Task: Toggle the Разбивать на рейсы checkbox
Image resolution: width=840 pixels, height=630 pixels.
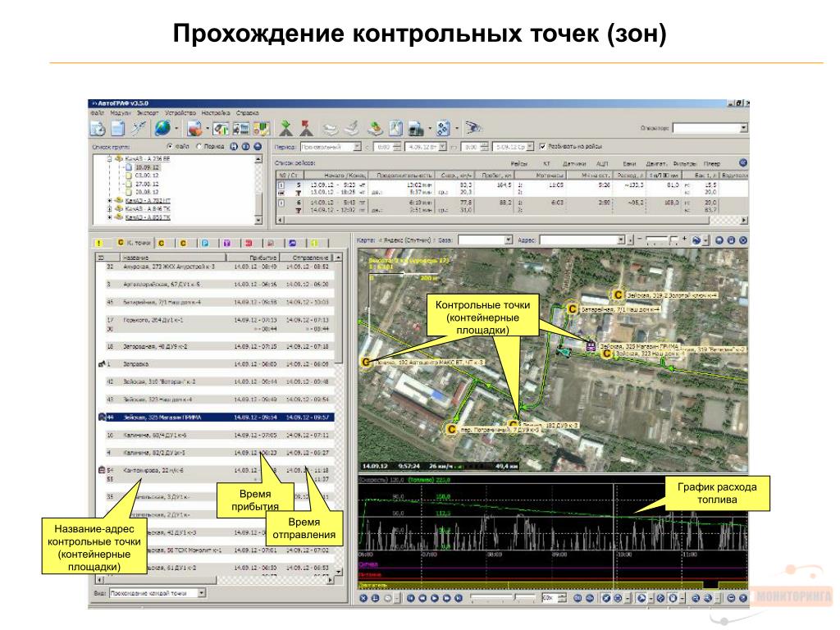Action: (542, 146)
